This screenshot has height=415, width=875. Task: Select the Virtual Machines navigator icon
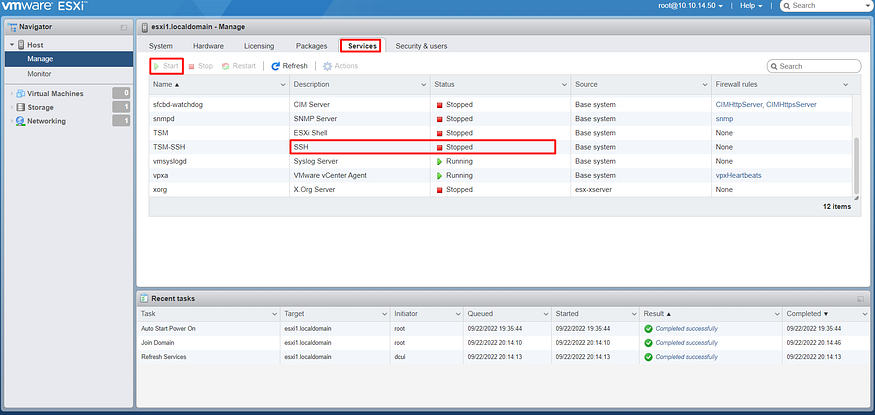tap(21, 94)
